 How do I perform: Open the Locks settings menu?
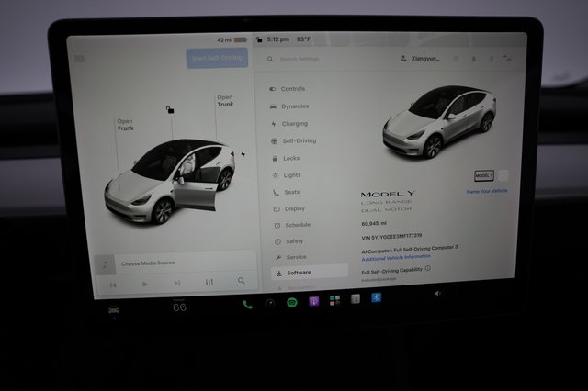(x=286, y=158)
